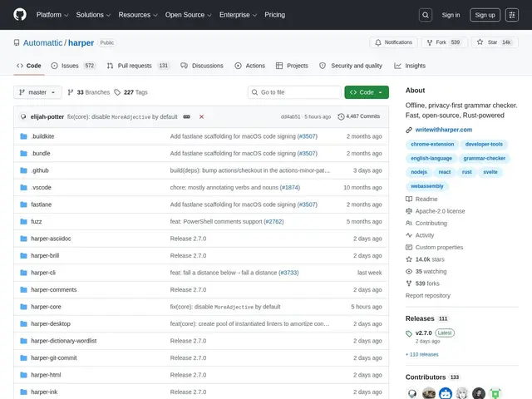Click Report repository
This screenshot has height=399, width=532.
428,296
